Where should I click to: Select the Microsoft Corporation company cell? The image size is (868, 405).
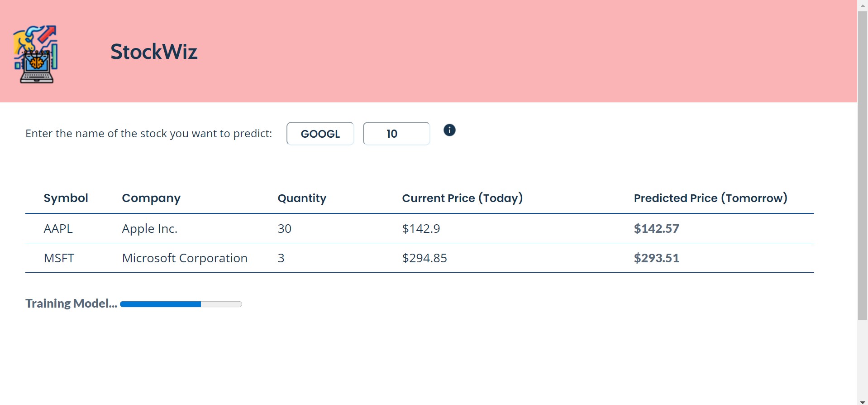coord(185,258)
